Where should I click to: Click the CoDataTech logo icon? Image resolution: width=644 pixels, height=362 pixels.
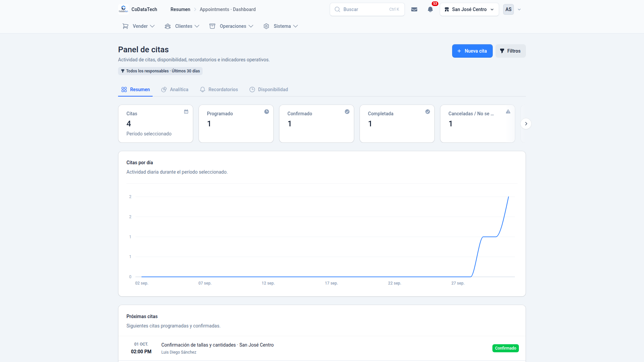click(x=123, y=9)
